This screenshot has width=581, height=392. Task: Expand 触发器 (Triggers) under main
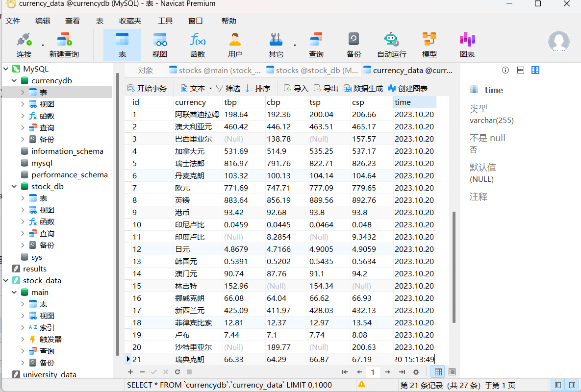pyautogui.click(x=23, y=340)
